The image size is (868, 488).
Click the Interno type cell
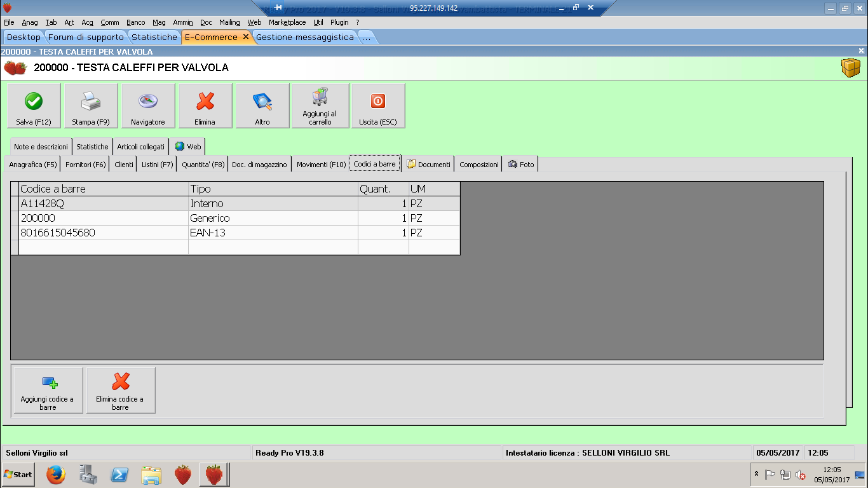273,204
